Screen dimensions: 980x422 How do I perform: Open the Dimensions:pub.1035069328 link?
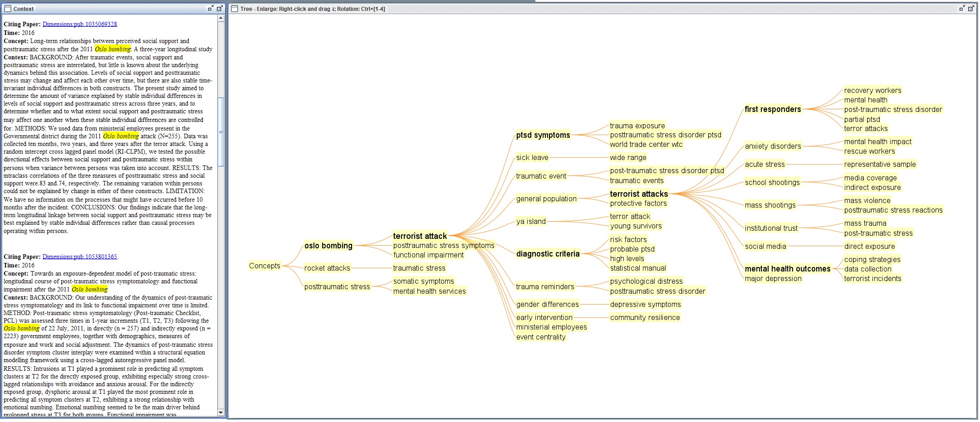tap(80, 24)
